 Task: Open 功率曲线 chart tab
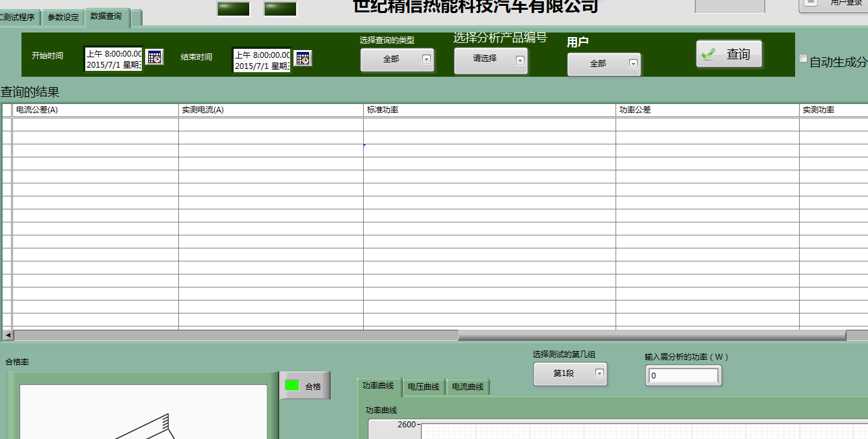pyautogui.click(x=378, y=386)
